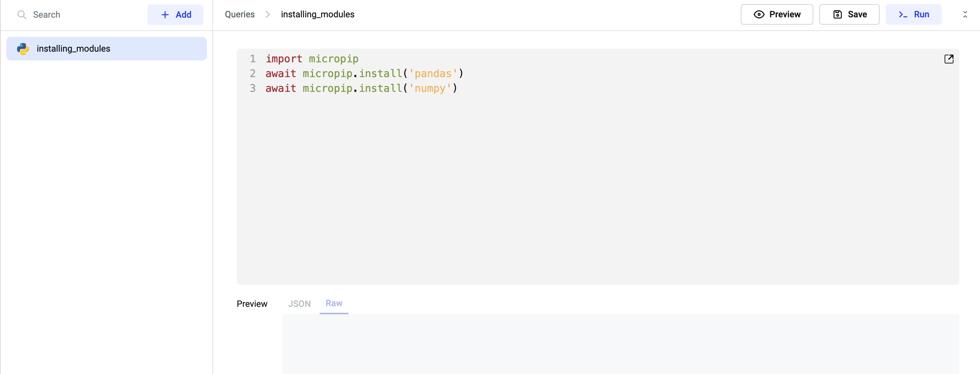
Task: Click the magnifier search icon
Action: tap(22, 15)
